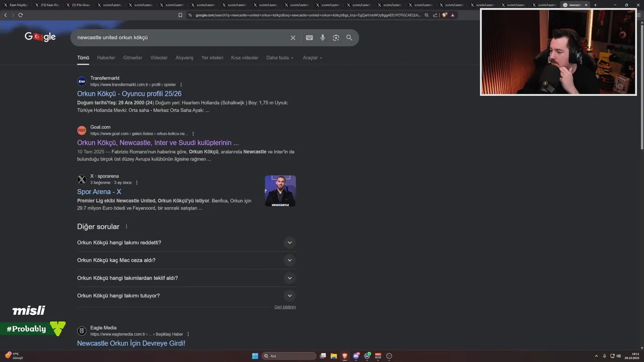This screenshot has height=362, width=644.
Task: Open a new browser tab with plus
Action: pos(595,5)
